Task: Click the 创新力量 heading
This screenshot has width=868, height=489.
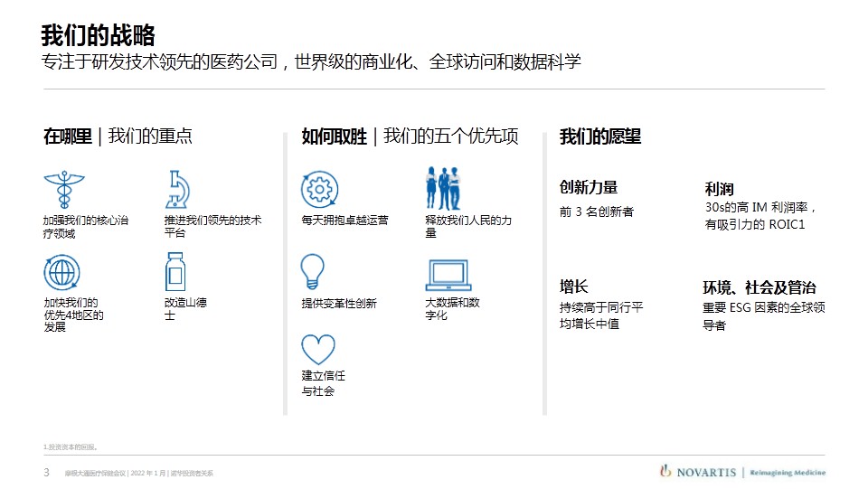Action: (589, 188)
